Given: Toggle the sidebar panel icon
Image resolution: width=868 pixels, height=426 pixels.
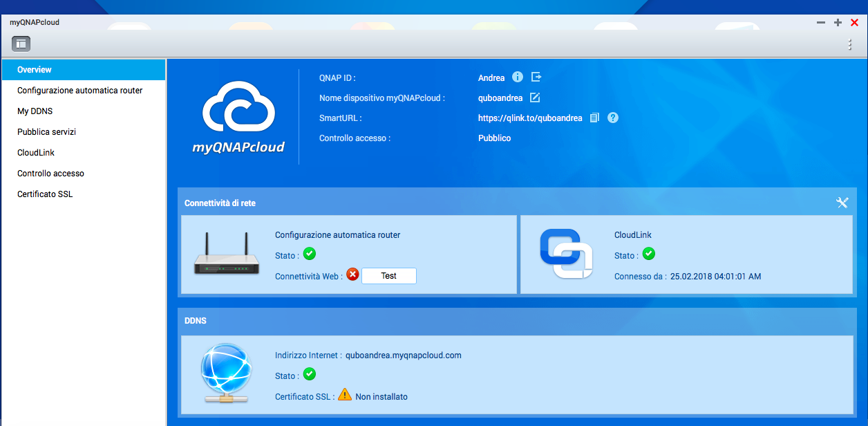Looking at the screenshot, I should click(21, 44).
